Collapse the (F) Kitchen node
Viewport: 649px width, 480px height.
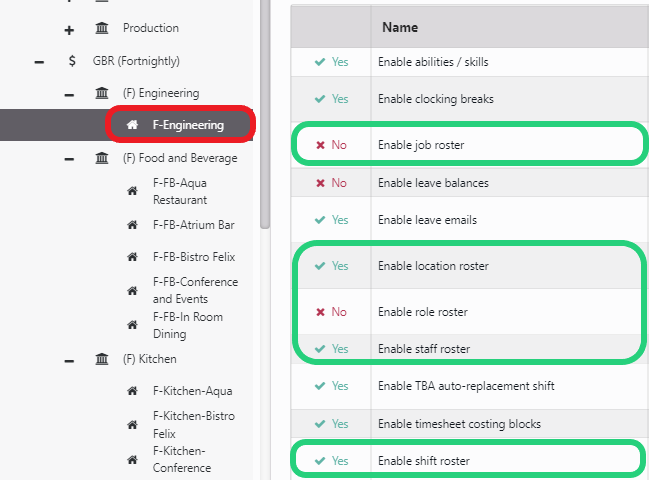point(69,361)
